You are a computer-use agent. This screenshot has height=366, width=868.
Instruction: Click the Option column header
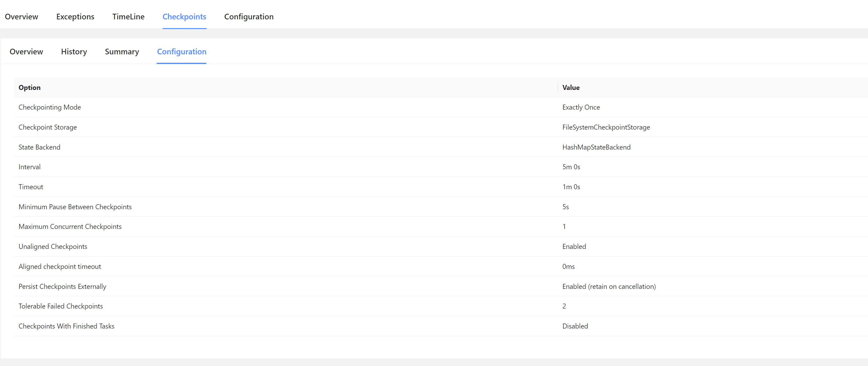pyautogui.click(x=30, y=88)
